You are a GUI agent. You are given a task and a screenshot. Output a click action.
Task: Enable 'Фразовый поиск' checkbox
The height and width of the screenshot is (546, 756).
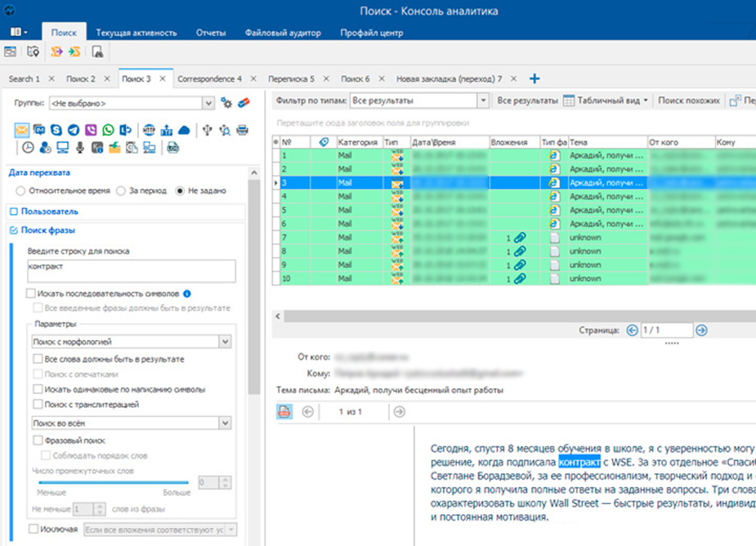coord(38,440)
